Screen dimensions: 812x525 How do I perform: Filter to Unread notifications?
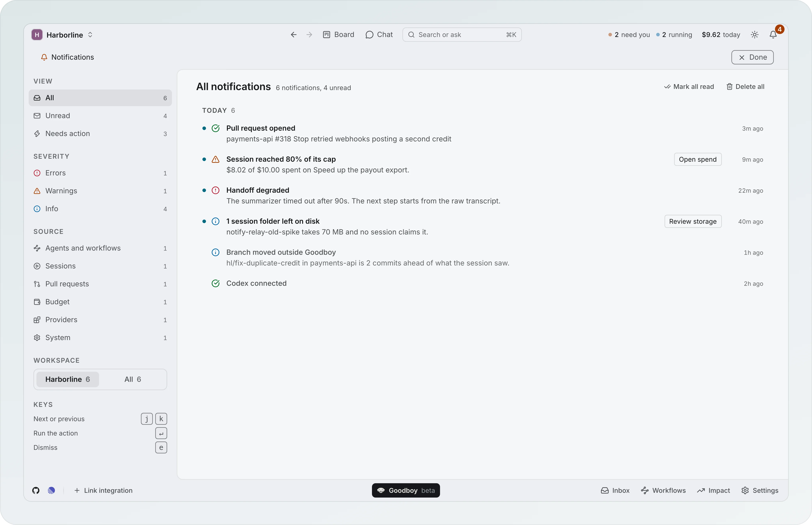pyautogui.click(x=100, y=116)
